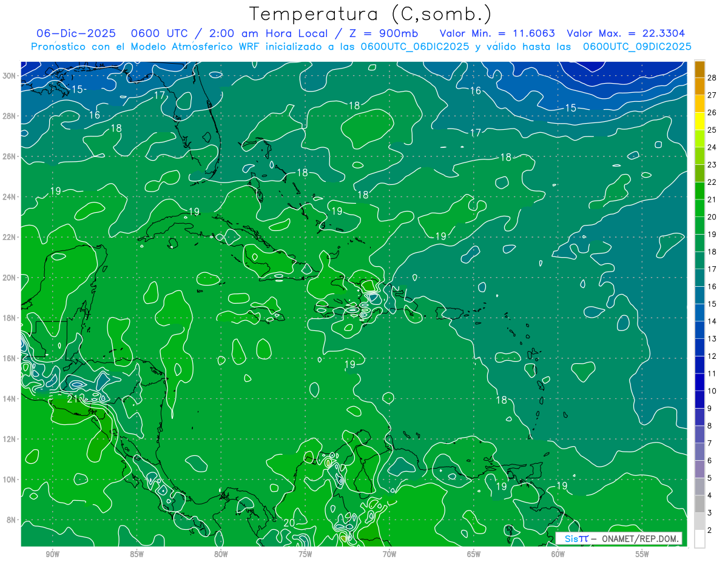Click the '5' value on the color scale

pyautogui.click(x=710, y=478)
